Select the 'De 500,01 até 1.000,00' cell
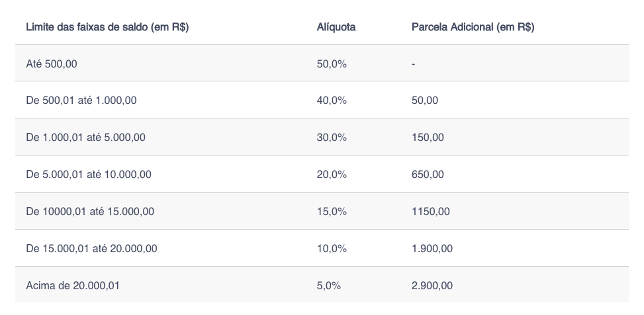Viewport: 644px width, 315px height. pyautogui.click(x=81, y=101)
